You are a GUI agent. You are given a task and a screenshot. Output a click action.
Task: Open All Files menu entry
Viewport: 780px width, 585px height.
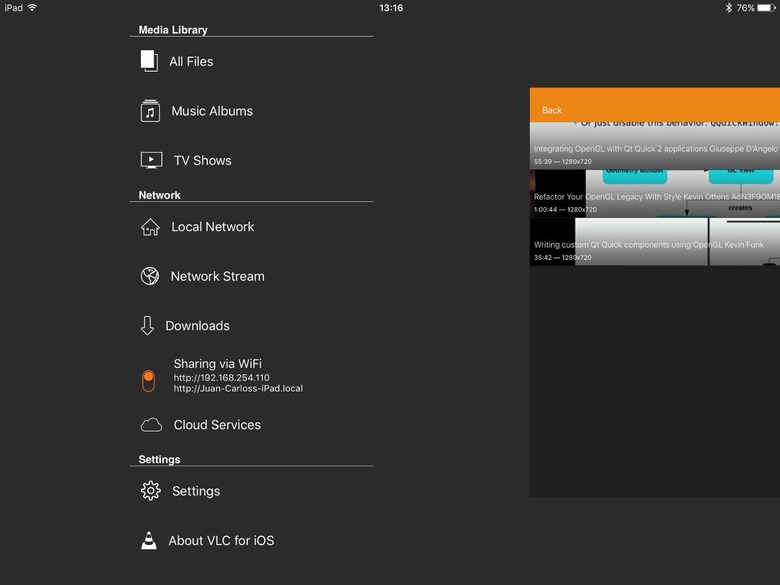(191, 62)
